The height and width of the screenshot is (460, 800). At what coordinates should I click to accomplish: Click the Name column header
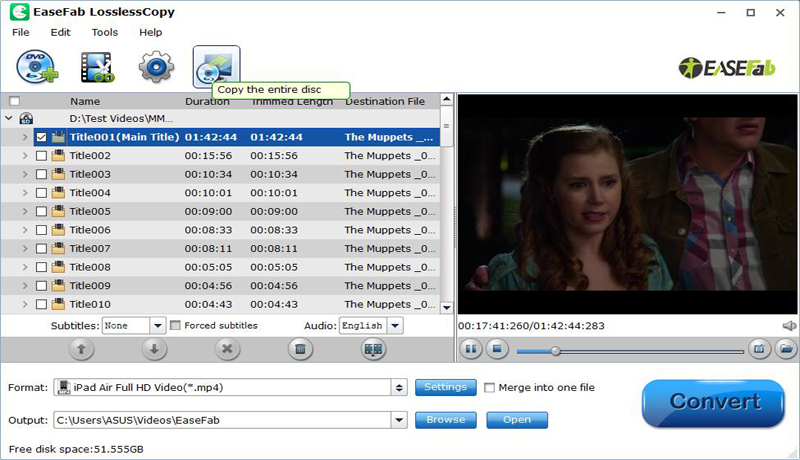(x=85, y=101)
